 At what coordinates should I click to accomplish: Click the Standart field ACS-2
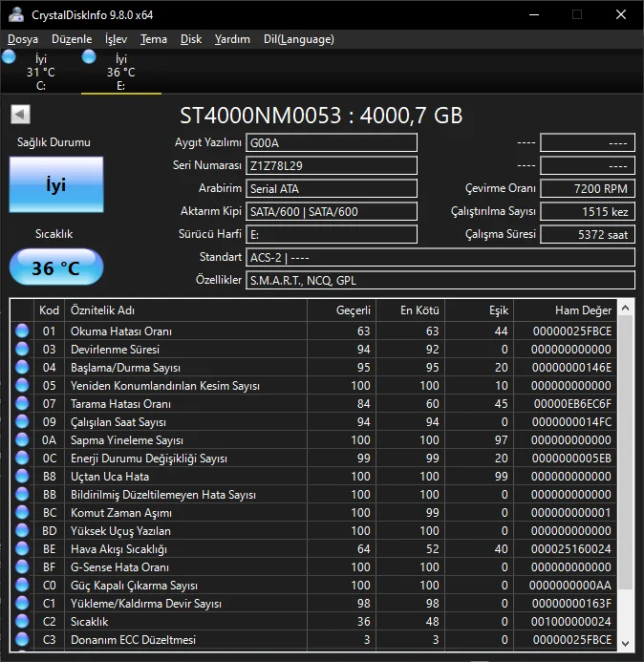pos(440,257)
